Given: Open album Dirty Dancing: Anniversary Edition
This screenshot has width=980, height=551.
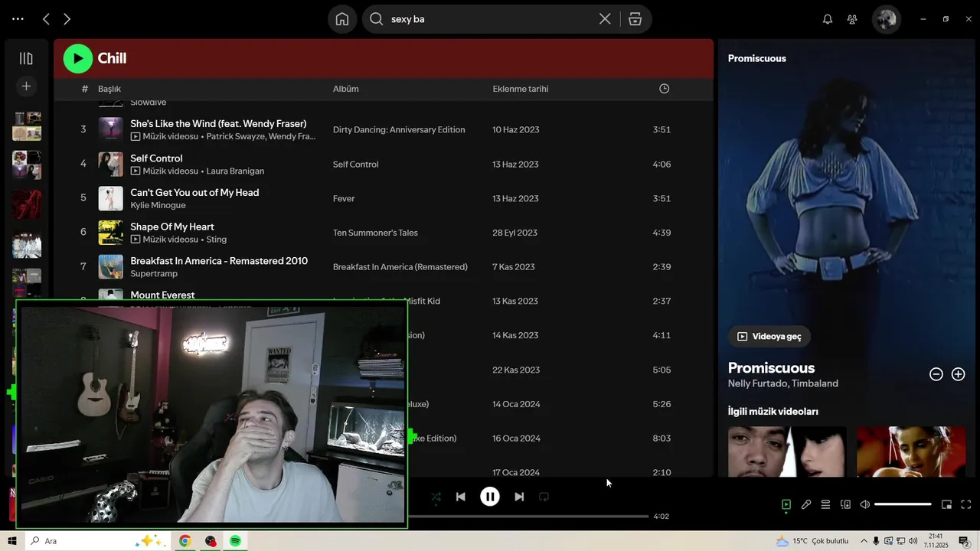Looking at the screenshot, I should [x=399, y=130].
